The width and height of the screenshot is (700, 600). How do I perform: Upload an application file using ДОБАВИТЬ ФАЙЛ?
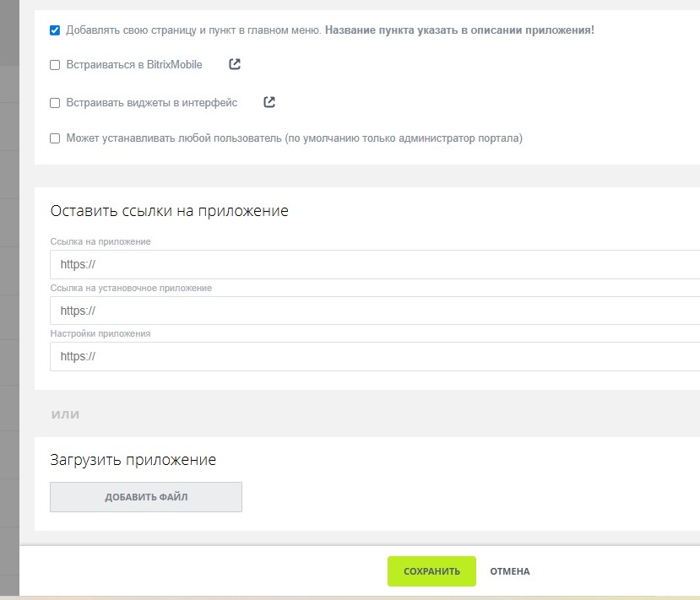(146, 497)
